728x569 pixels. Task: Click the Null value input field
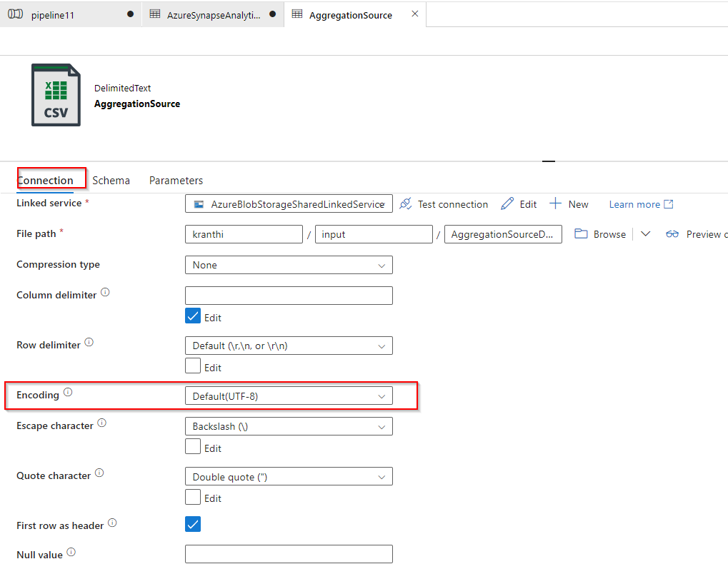289,553
